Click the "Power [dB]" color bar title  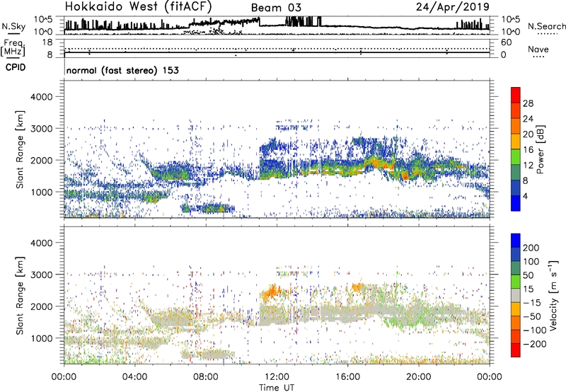point(541,149)
